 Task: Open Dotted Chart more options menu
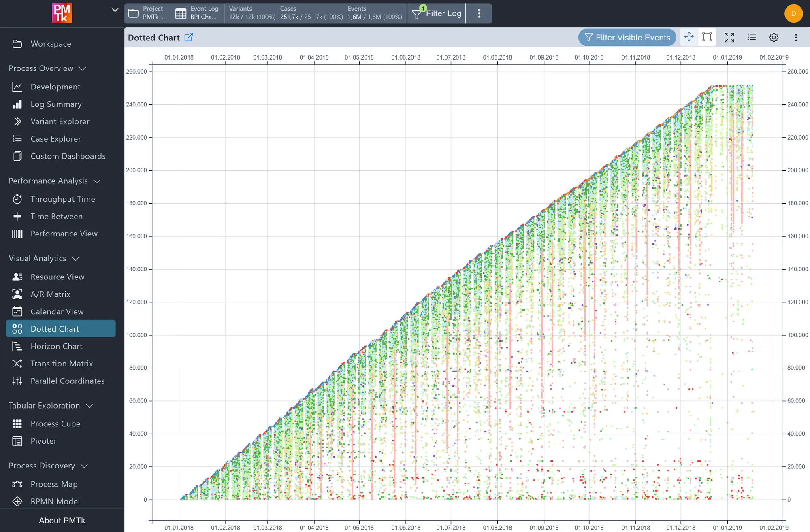[796, 37]
